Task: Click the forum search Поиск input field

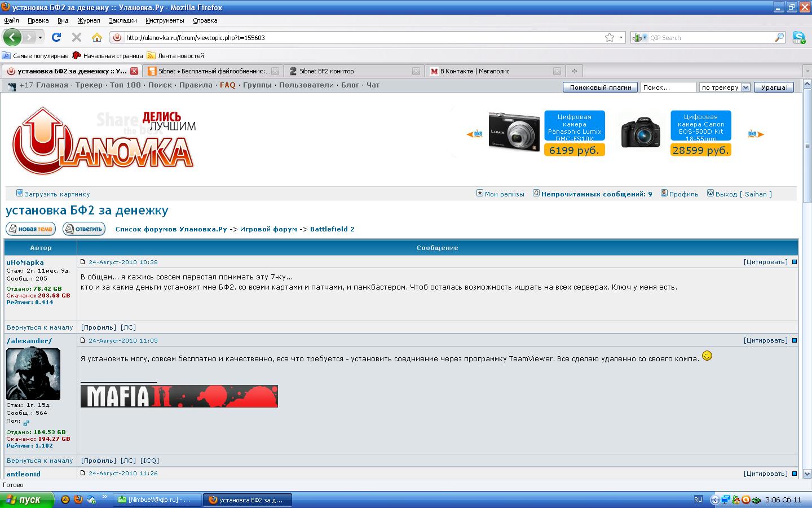Action: tap(669, 87)
